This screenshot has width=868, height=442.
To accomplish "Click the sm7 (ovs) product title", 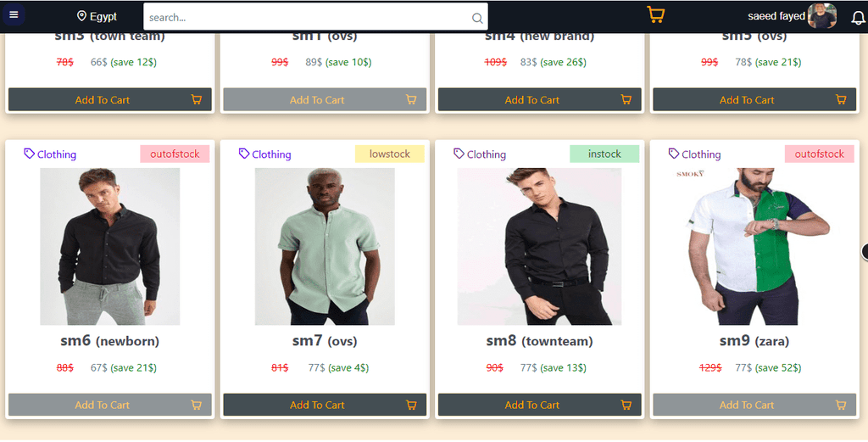I will [325, 341].
